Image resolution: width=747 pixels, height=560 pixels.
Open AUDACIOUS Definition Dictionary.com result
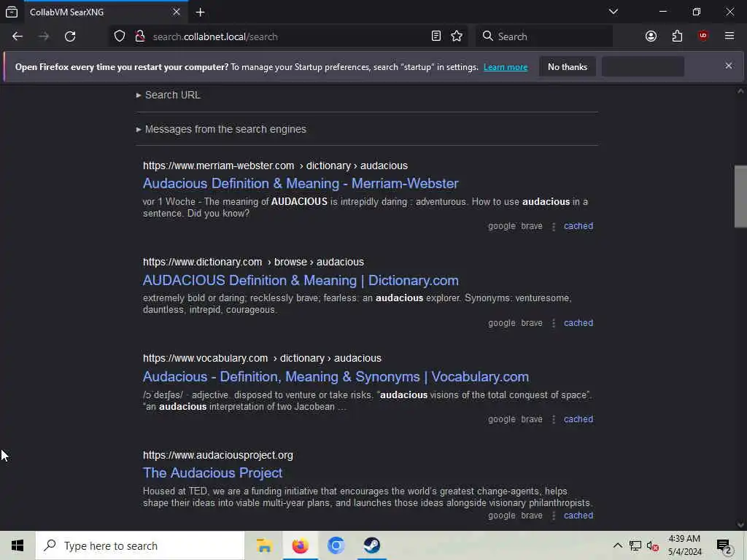click(301, 281)
